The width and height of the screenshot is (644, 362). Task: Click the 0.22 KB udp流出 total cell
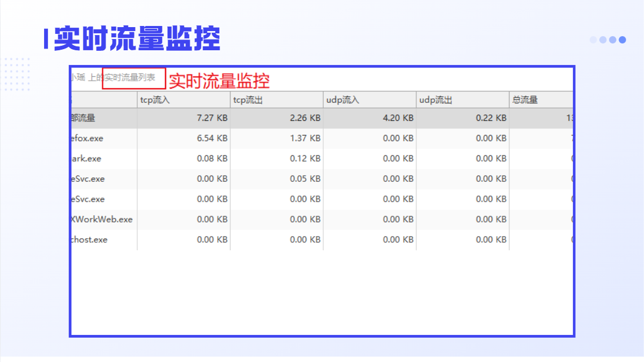tap(463, 118)
